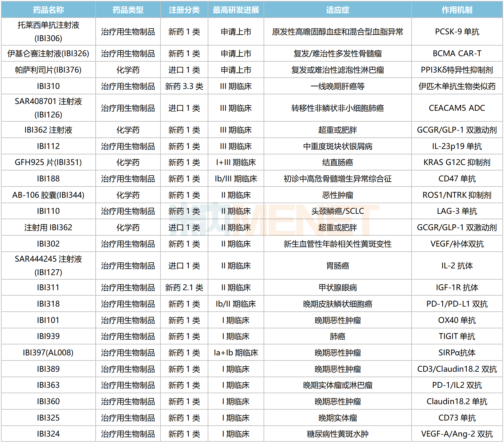Click the PPI3Kδ特异性抑制剂 cell
The image size is (504, 443).
point(457,70)
